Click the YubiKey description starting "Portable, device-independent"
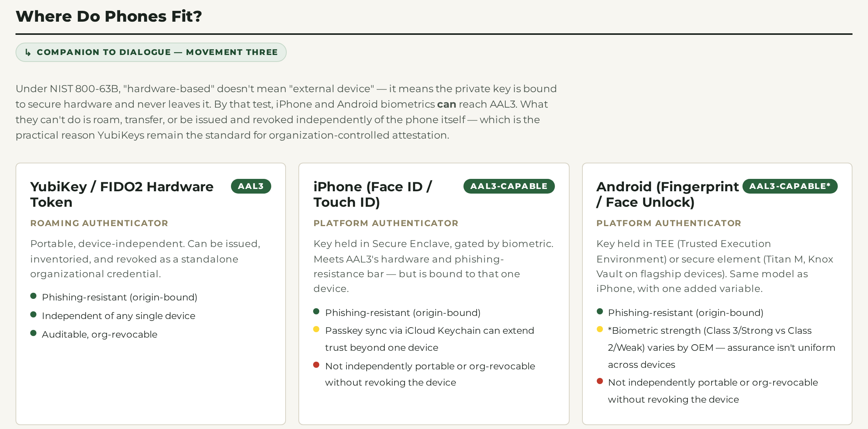Screen dimensions: 868x429 tap(145, 259)
